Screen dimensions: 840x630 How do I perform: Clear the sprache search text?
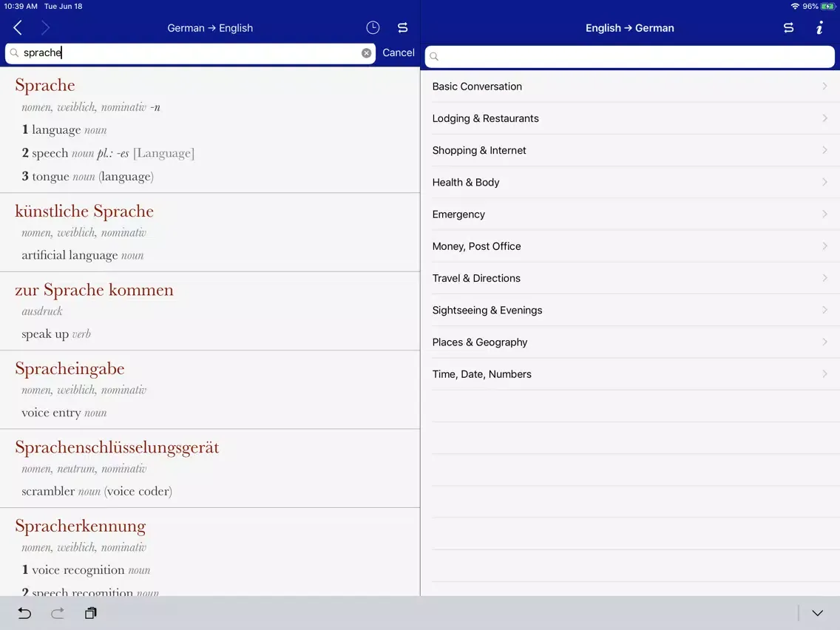click(x=367, y=53)
